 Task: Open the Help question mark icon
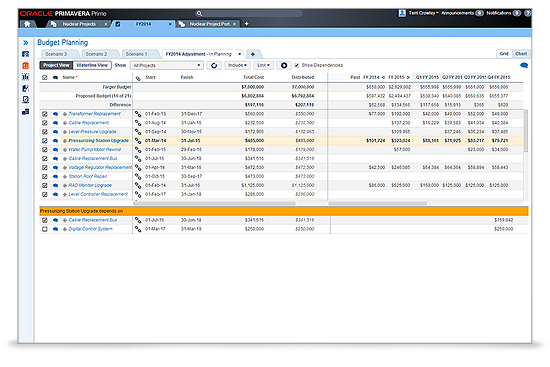pyautogui.click(x=527, y=13)
